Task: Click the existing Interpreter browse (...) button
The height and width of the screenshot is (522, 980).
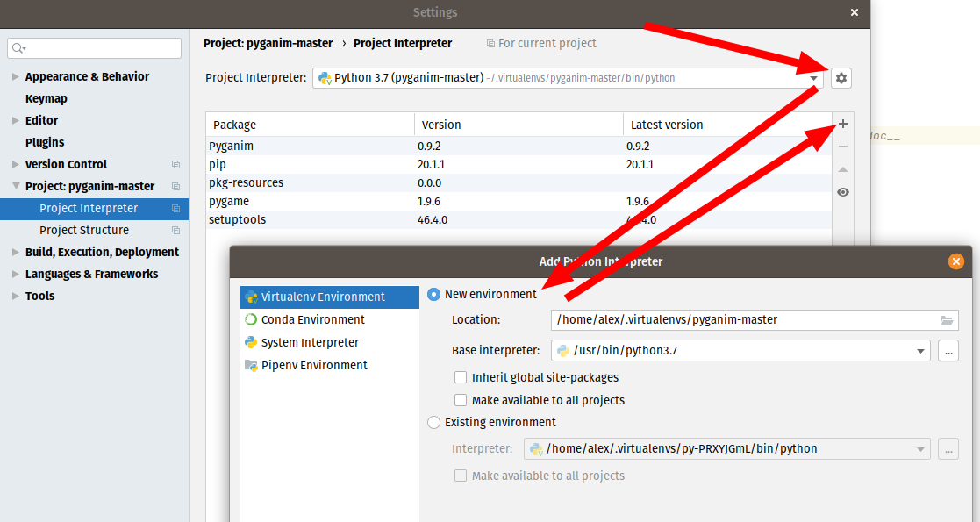Action: pos(948,449)
